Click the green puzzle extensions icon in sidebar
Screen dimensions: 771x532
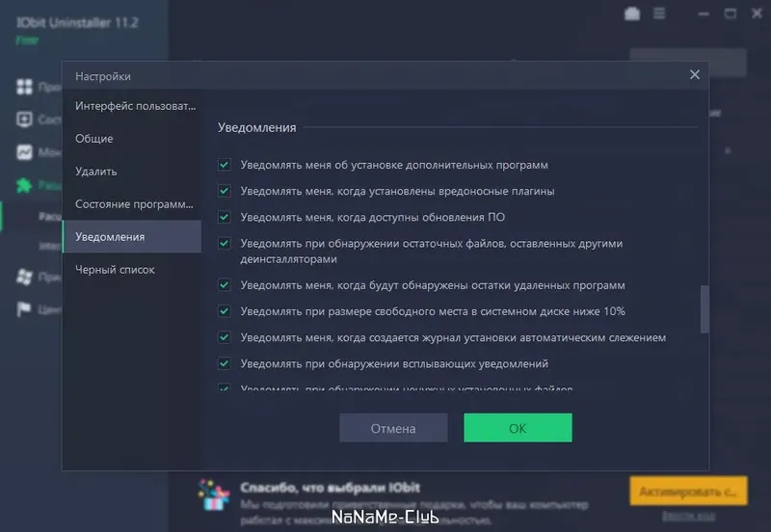coord(24,185)
